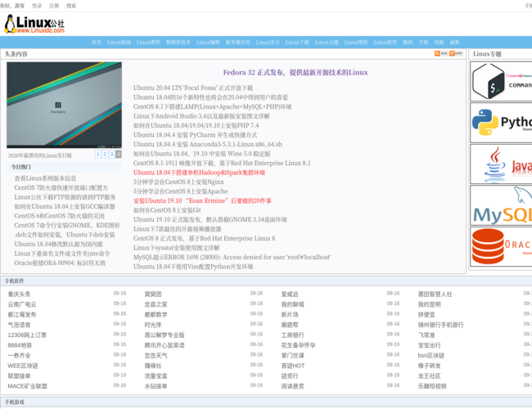Open 手机 navigation item
Viewport: 532px width, 409px height.
(x=423, y=43)
